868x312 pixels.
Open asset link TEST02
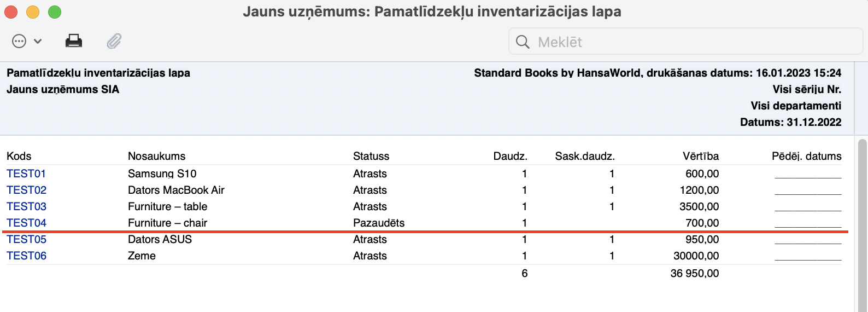[26, 190]
